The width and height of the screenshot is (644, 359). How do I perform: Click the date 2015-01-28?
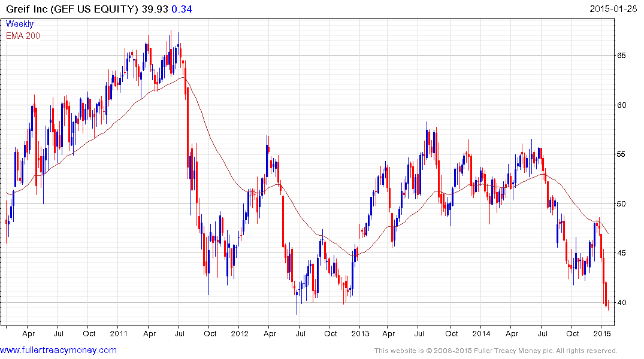pyautogui.click(x=613, y=8)
